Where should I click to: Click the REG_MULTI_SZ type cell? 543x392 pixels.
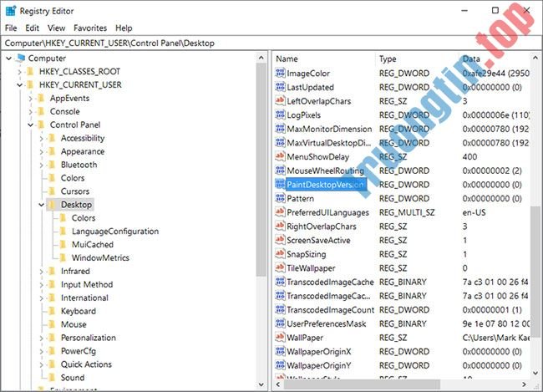coord(407,212)
